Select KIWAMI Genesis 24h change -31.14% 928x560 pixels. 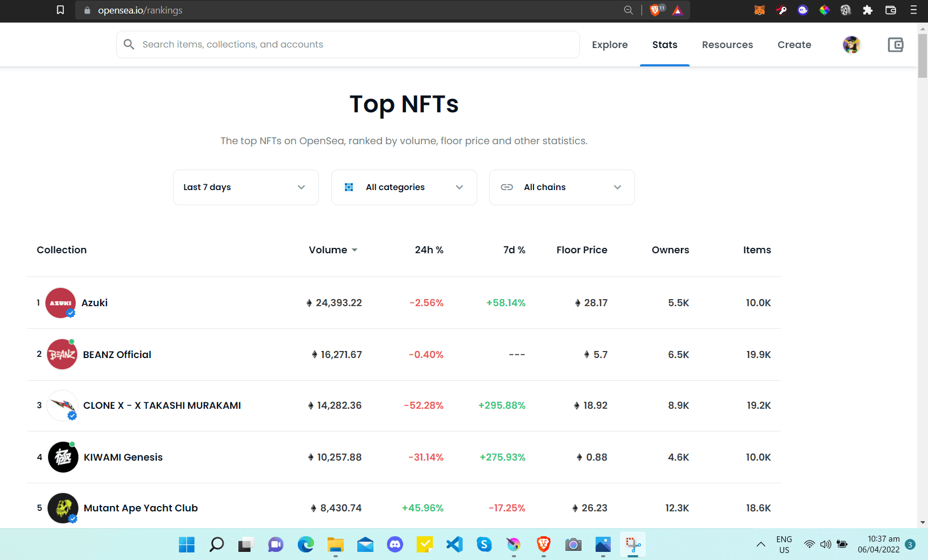coord(426,457)
